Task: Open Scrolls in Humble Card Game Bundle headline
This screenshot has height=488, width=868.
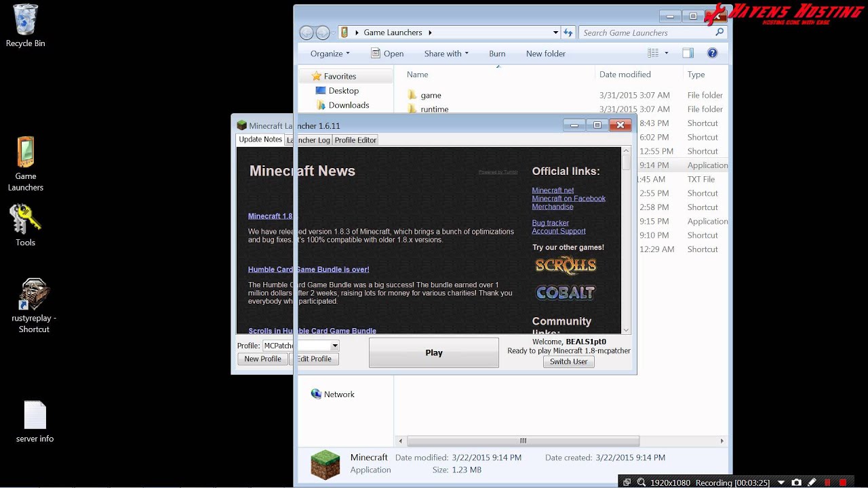Action: [312, 331]
